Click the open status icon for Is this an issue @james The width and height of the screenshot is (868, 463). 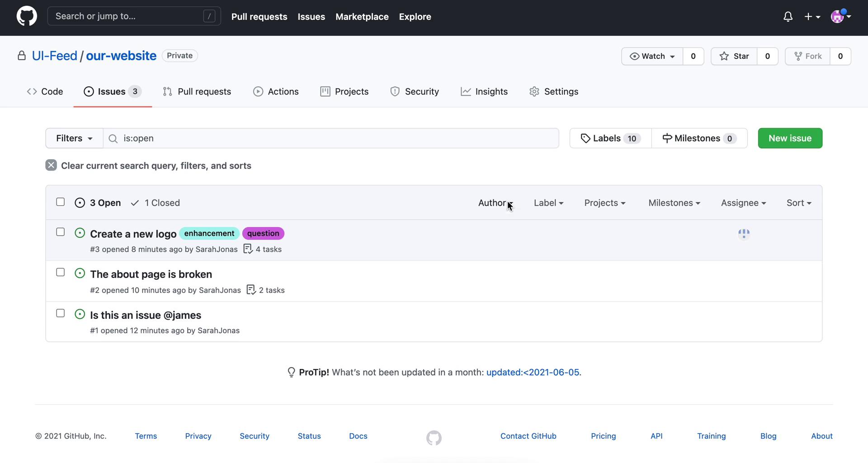[x=80, y=314]
